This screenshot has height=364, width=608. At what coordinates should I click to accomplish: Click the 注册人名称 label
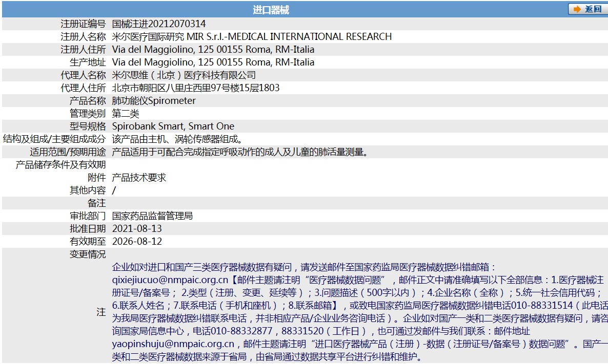(83, 37)
